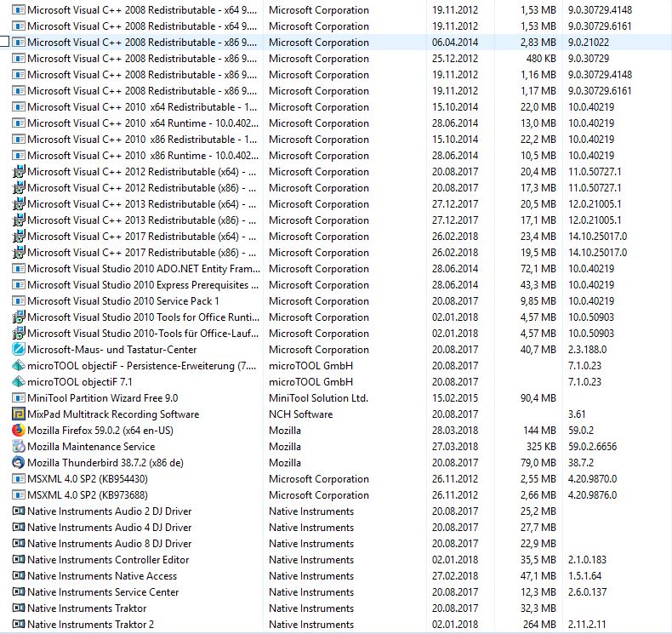Viewport: 672px width, 634px height.
Task: Click the version value 2.3.188.0
Action: 587,350
